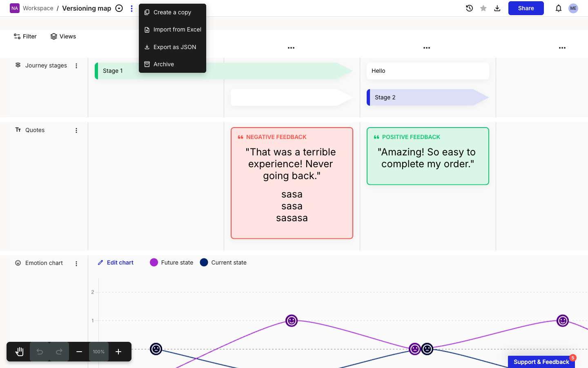Click the first smiley on Future state line
588x368 pixels.
point(292,321)
